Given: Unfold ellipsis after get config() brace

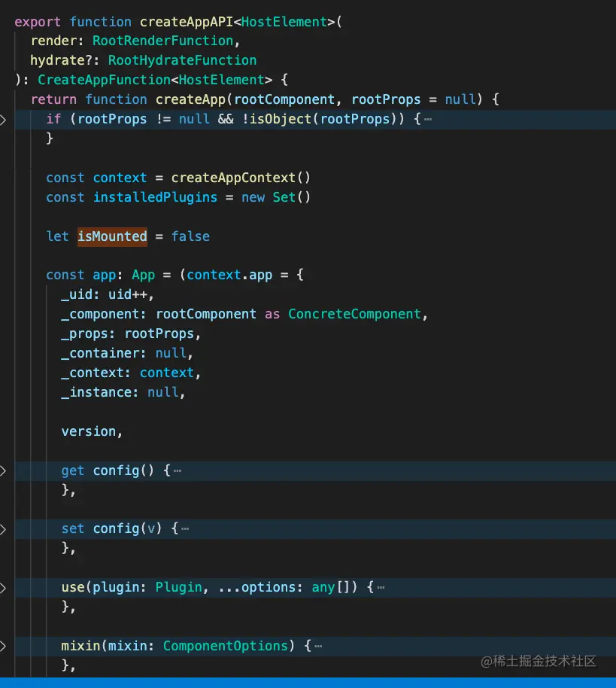Looking at the screenshot, I should tap(178, 470).
